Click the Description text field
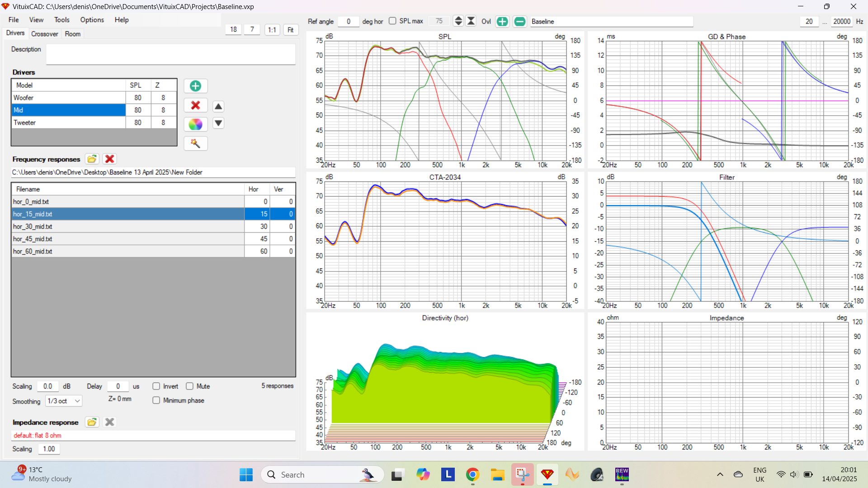Image resolution: width=868 pixels, height=488 pixels. click(x=171, y=54)
